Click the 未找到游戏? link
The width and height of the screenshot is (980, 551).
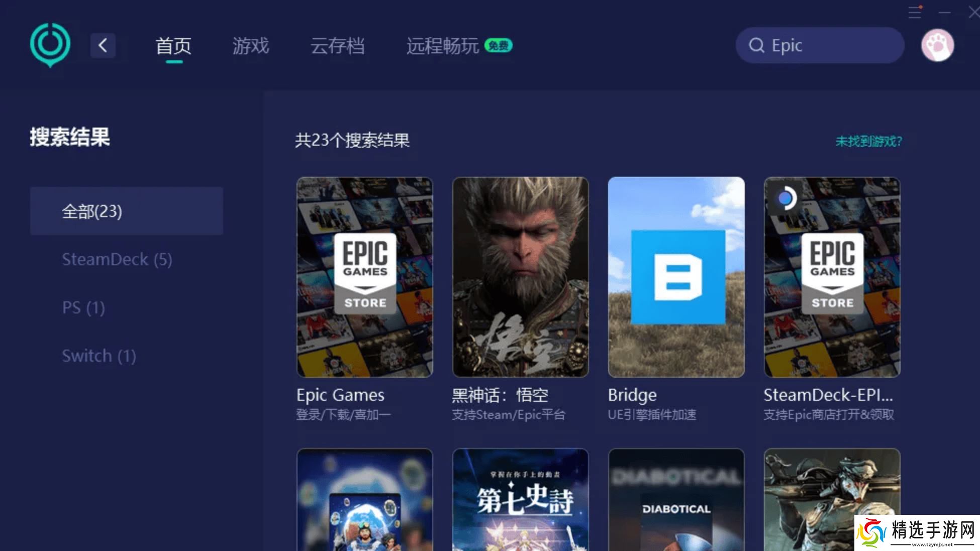click(868, 141)
